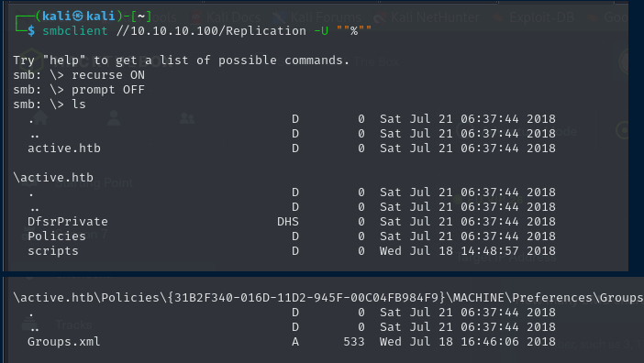Open the Exploit-DB bookmark
The height and width of the screenshot is (363, 644).
pyautogui.click(x=542, y=17)
